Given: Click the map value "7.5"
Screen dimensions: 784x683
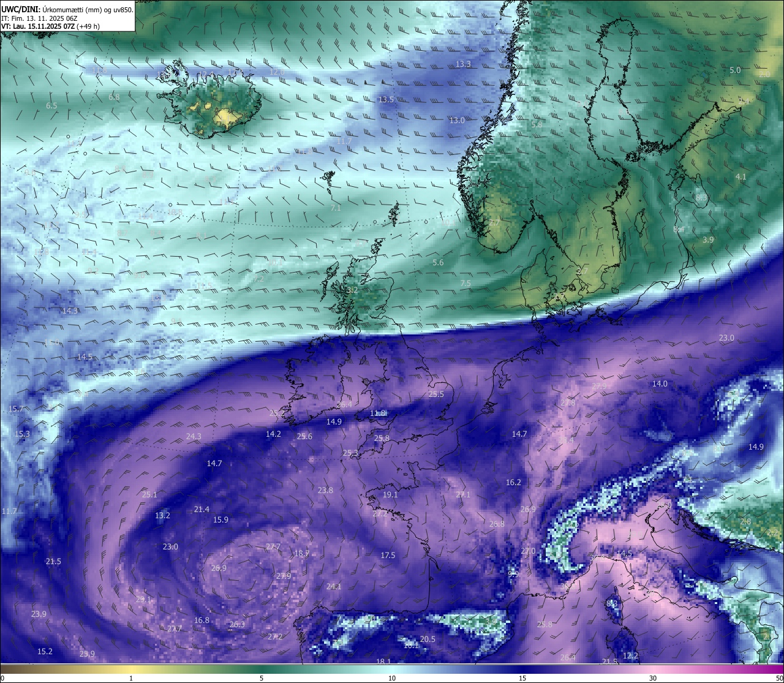Looking at the screenshot, I should tap(466, 284).
